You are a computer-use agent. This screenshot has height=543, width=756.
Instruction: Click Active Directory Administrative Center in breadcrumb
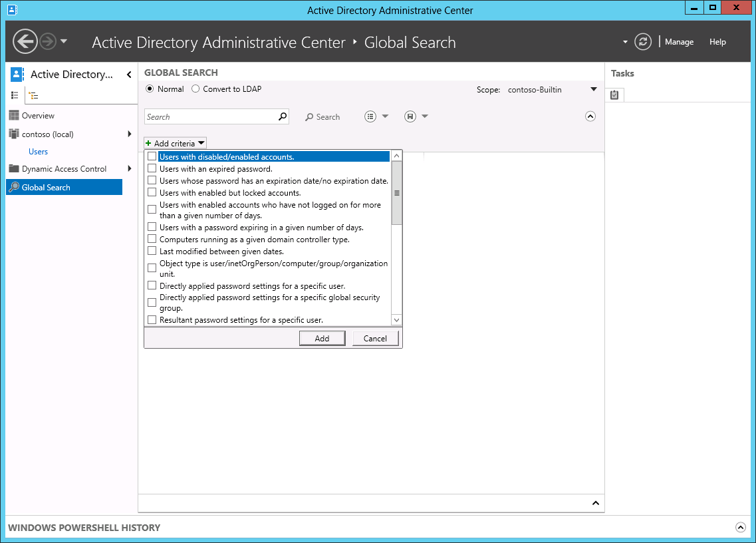pyautogui.click(x=219, y=43)
